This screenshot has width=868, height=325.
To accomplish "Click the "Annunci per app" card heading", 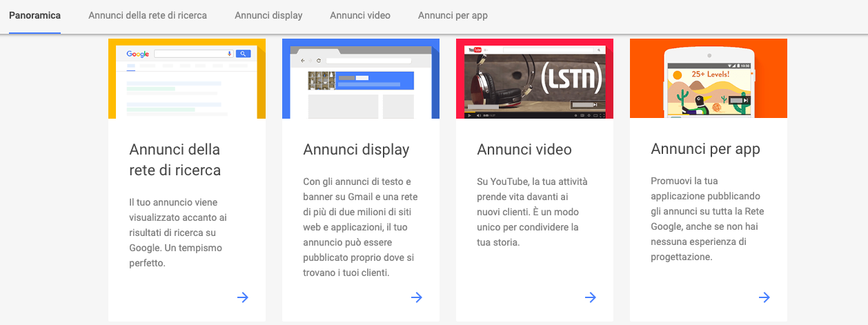I will (705, 149).
